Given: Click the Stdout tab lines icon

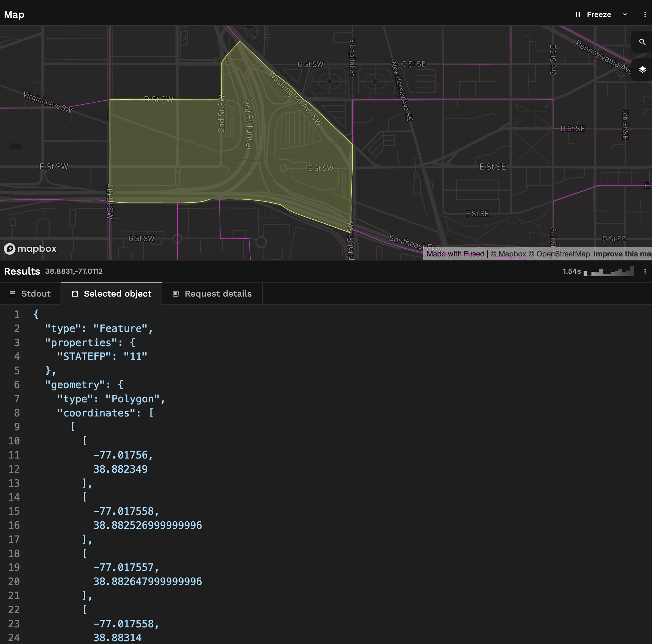Looking at the screenshot, I should [x=13, y=294].
